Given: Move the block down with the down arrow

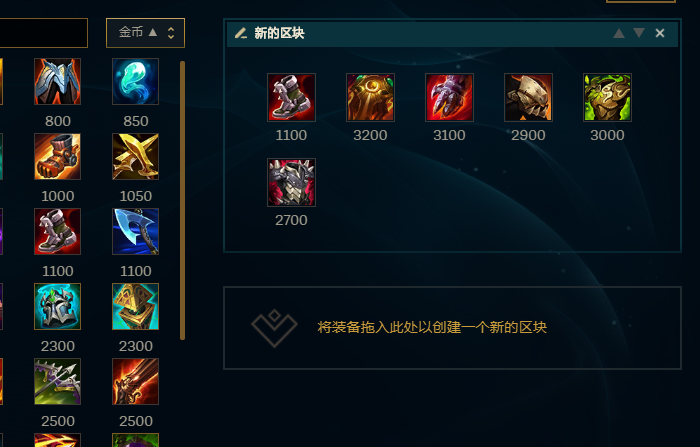Looking at the screenshot, I should 639,33.
